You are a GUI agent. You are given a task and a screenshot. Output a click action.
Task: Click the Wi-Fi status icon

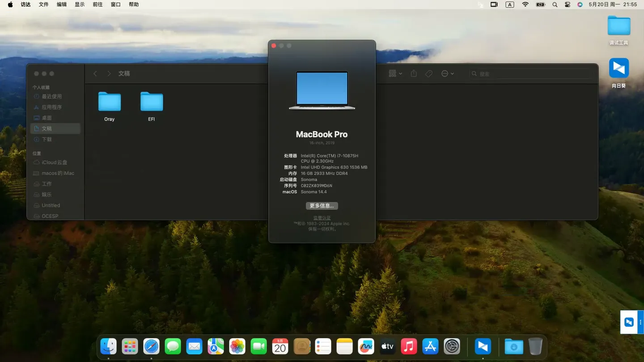click(x=525, y=4)
